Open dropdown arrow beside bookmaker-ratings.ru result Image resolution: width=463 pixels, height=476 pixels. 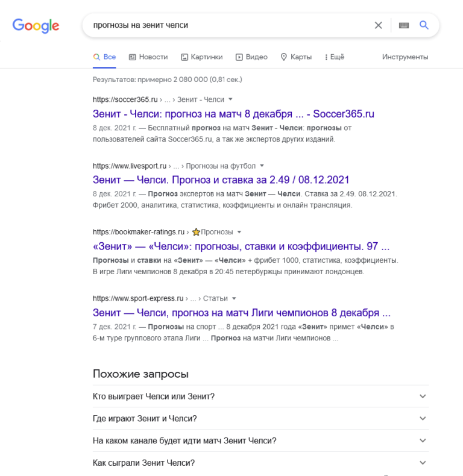tap(239, 232)
